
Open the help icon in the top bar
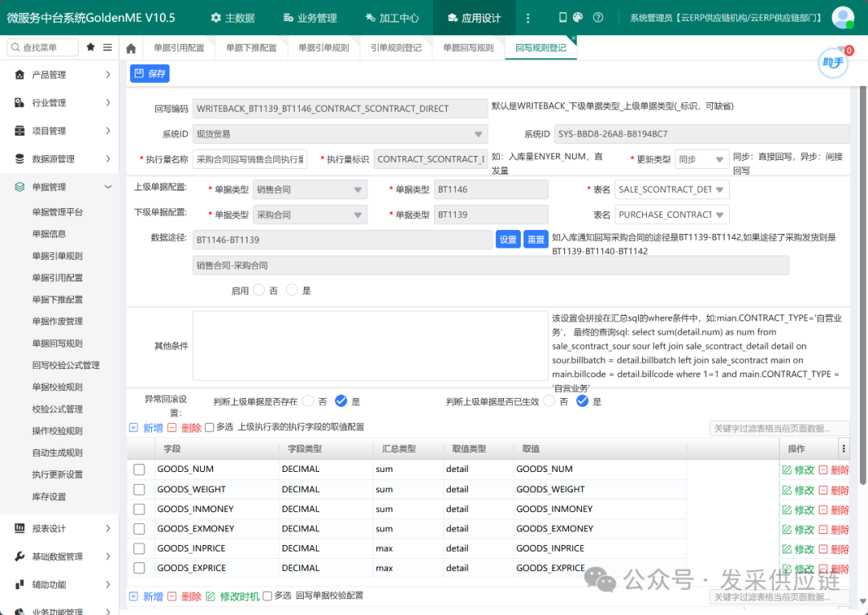coord(600,17)
